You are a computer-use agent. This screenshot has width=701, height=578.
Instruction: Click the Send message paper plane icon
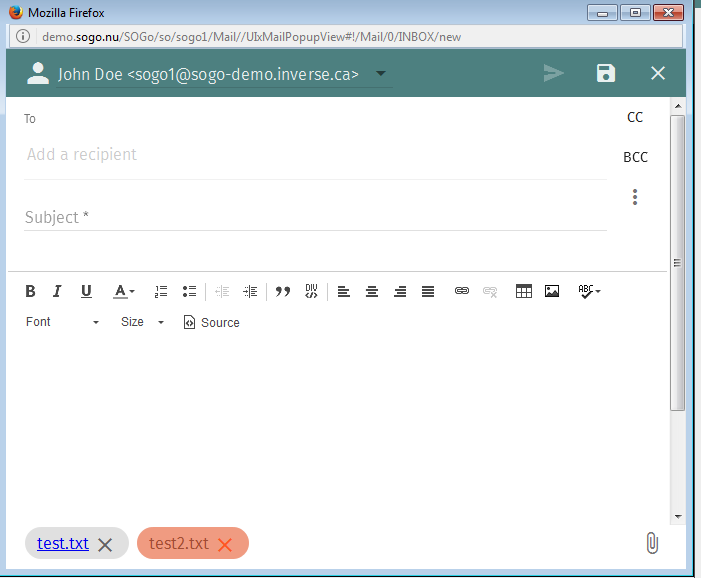(553, 73)
